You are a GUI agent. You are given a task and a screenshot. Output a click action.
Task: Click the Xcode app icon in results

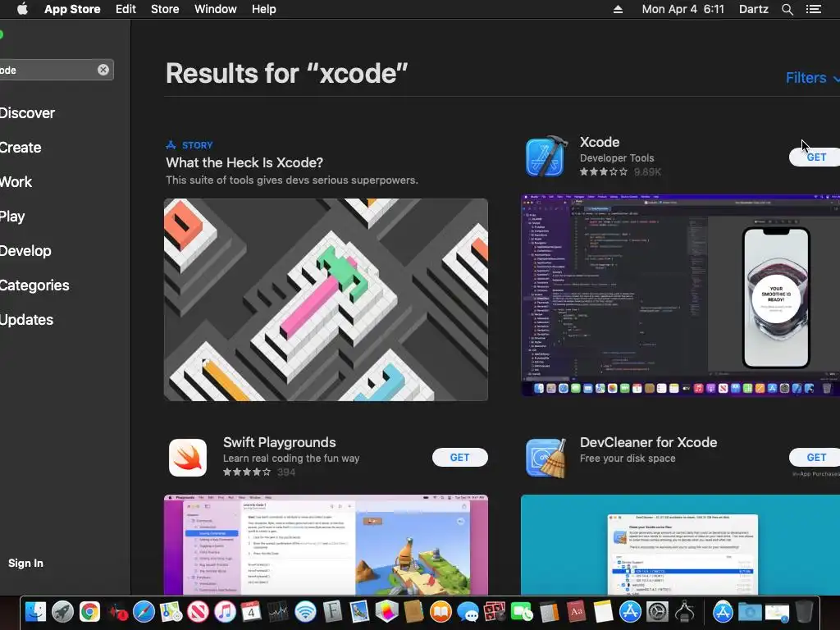[x=546, y=157]
